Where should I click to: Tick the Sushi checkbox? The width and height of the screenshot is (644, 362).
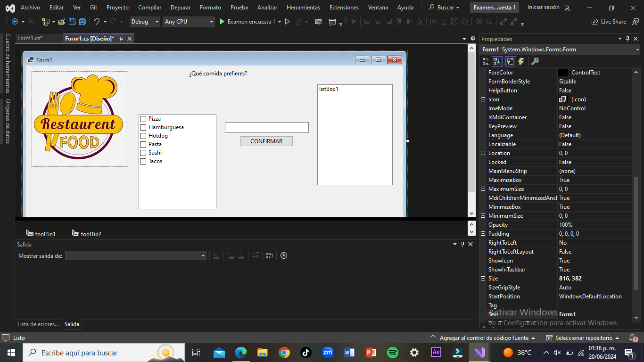143,153
